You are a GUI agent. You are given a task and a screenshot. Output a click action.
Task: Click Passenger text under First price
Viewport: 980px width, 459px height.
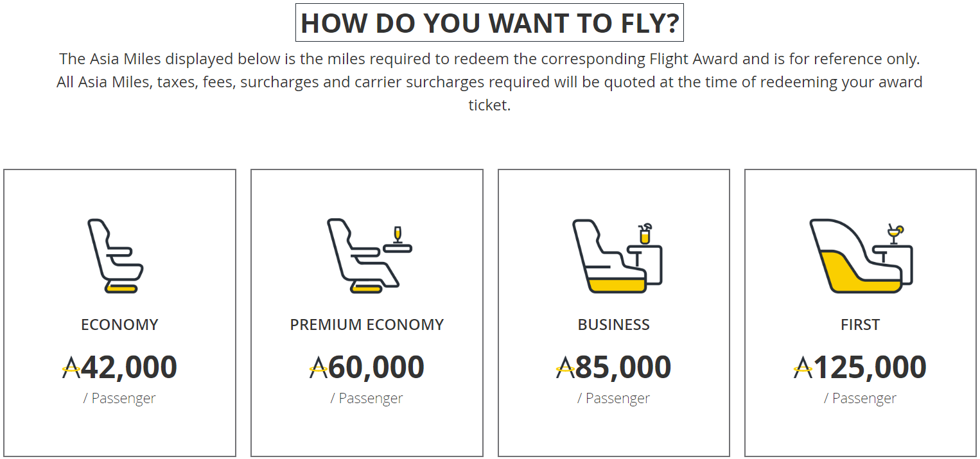click(864, 399)
